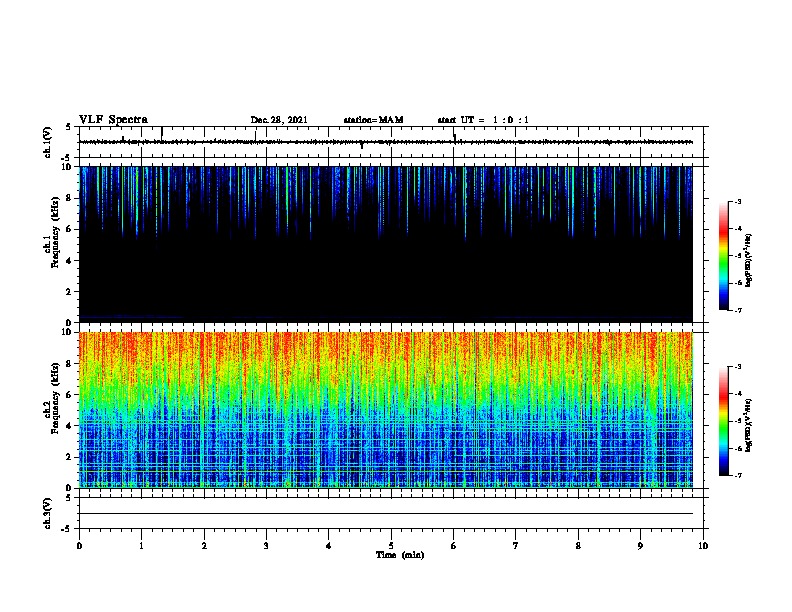Click time axis tick label "10"
The width and height of the screenshot is (792, 612).
[x=703, y=545]
